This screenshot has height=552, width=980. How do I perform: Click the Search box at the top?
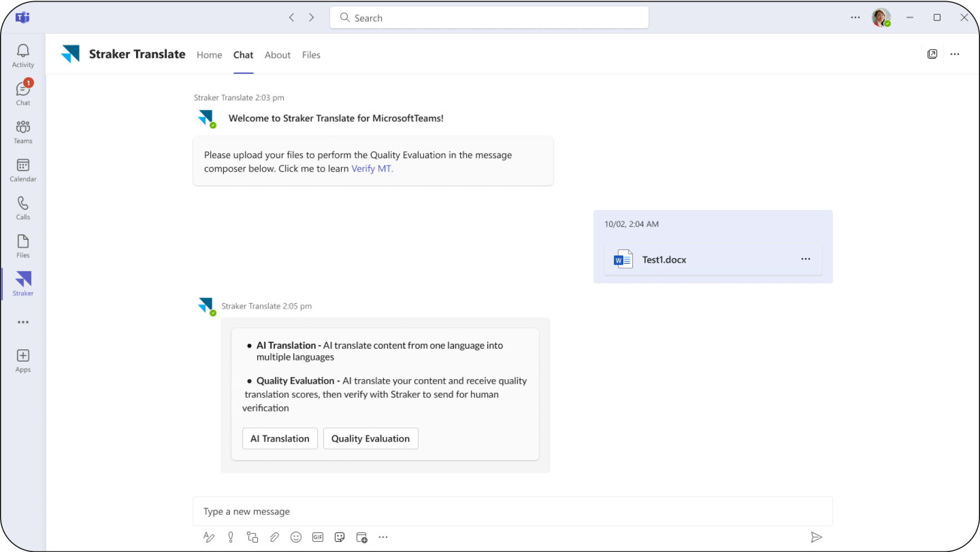click(489, 18)
